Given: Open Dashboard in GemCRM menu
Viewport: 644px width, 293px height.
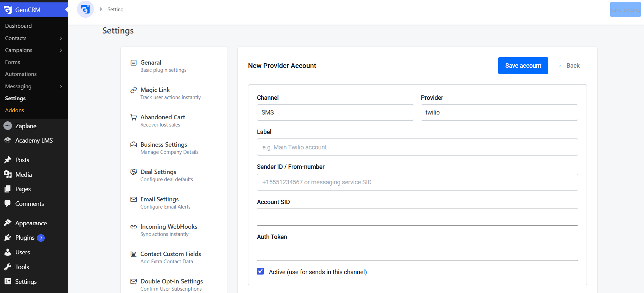Looking at the screenshot, I should pos(18,26).
